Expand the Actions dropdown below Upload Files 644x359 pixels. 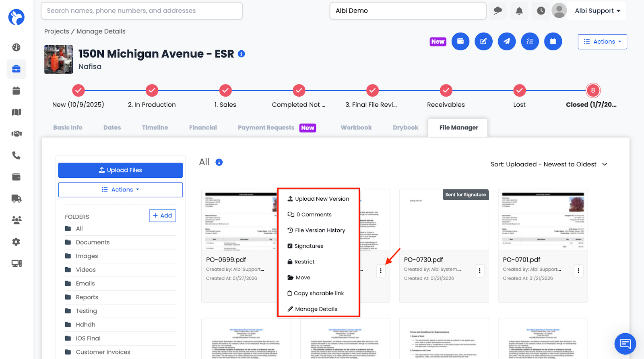coord(120,190)
